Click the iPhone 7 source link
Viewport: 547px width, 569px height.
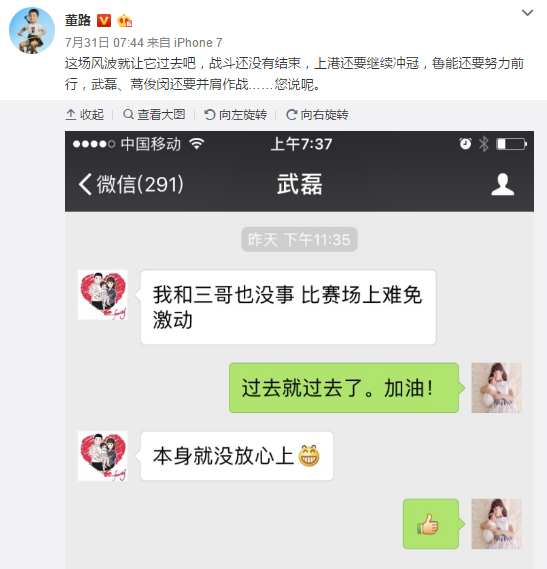pyautogui.click(x=198, y=43)
